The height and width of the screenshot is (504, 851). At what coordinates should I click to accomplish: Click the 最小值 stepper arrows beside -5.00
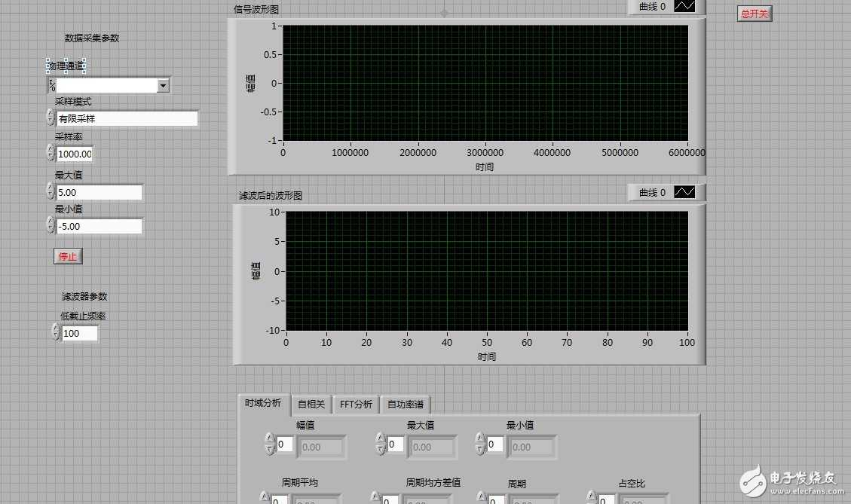(51, 225)
